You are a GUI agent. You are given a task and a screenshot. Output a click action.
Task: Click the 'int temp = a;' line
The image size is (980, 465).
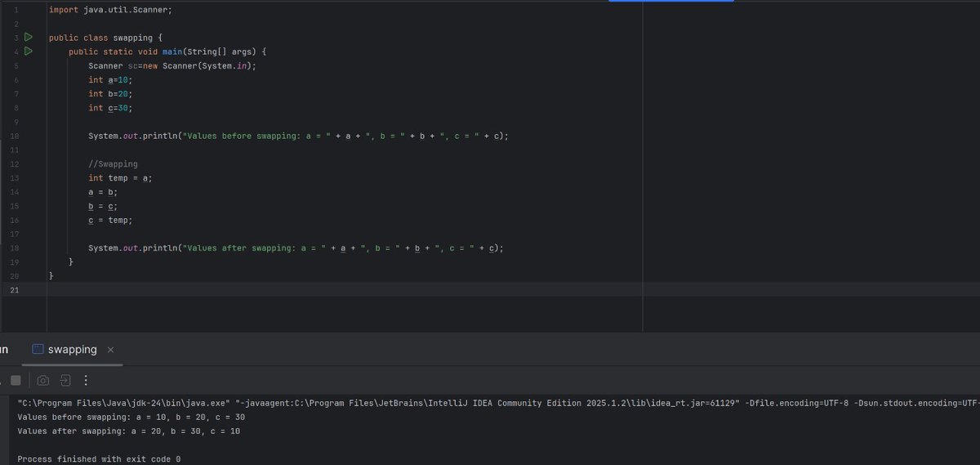(x=120, y=177)
